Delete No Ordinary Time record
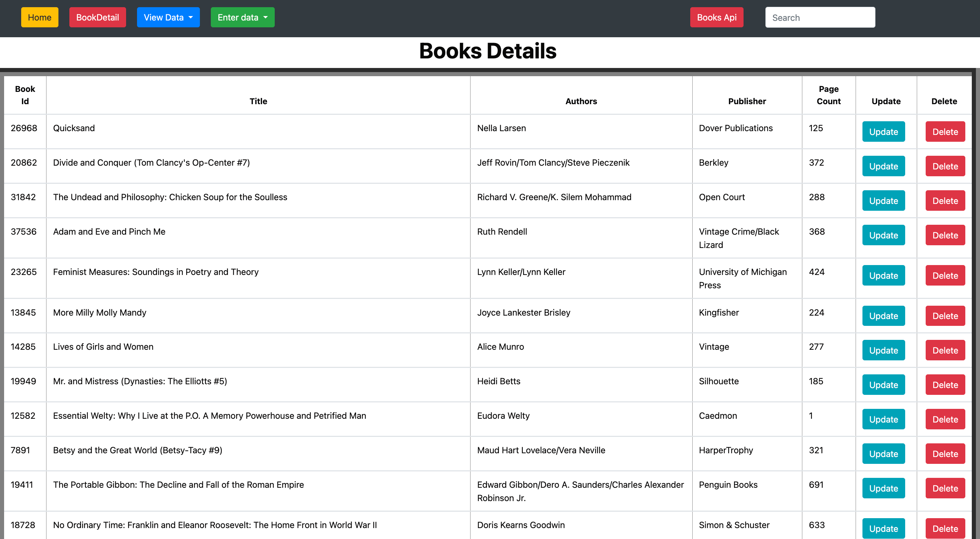The width and height of the screenshot is (980, 539). coord(945,528)
